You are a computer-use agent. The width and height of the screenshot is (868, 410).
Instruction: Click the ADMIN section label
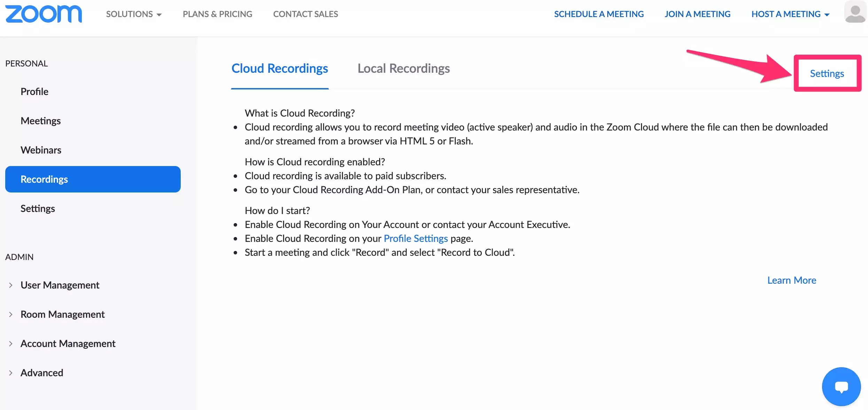pyautogui.click(x=19, y=257)
